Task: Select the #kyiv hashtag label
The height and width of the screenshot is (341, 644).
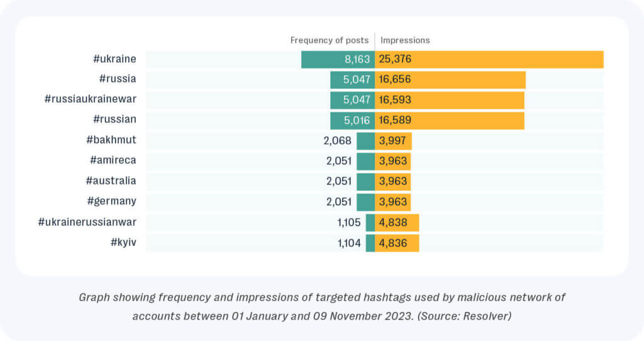Action: tap(123, 242)
